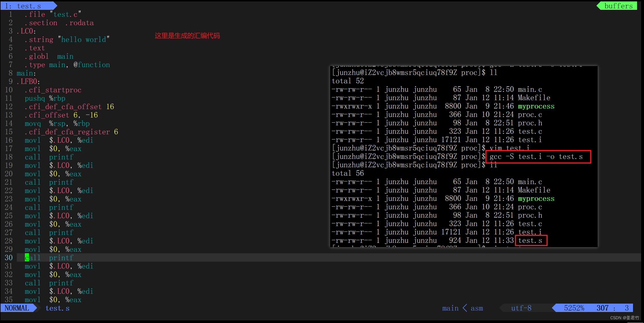Click the main function indicator in status line
The width and height of the screenshot is (644, 323).
pyautogui.click(x=450, y=308)
